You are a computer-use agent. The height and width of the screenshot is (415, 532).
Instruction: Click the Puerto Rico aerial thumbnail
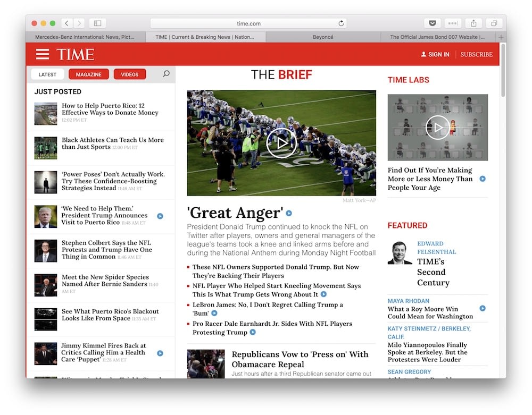[x=46, y=114]
